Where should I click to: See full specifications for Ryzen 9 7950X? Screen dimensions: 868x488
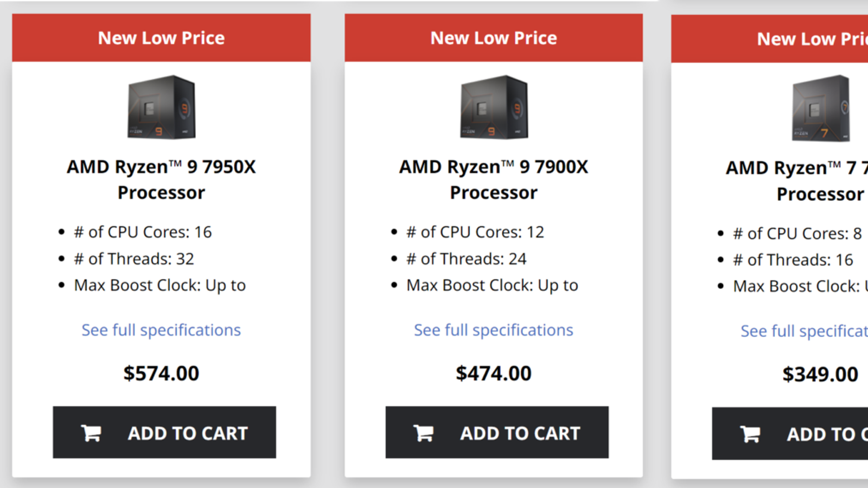161,330
